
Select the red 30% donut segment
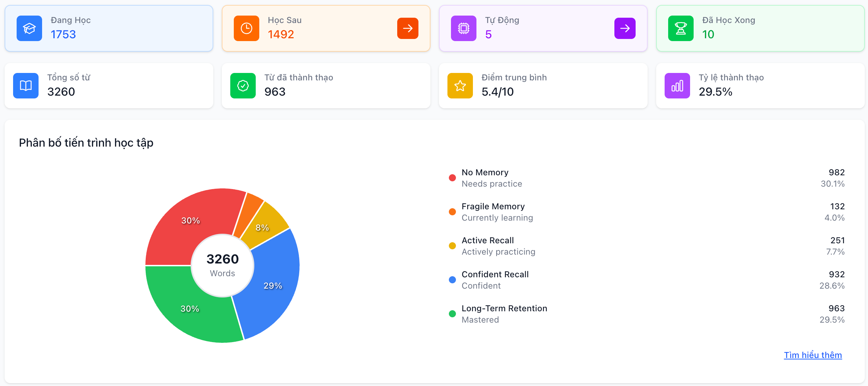pyautogui.click(x=191, y=220)
